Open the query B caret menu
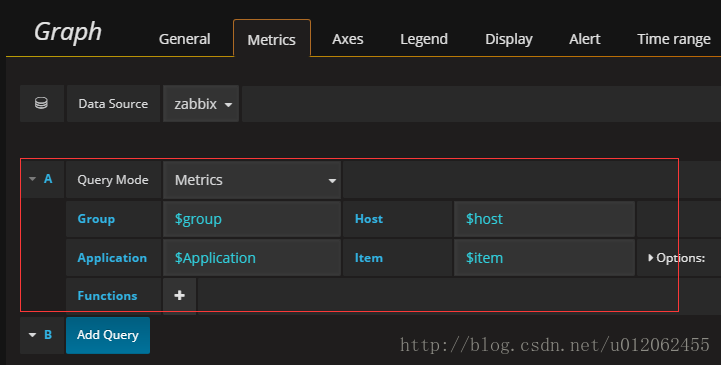The image size is (721, 365). coord(32,335)
